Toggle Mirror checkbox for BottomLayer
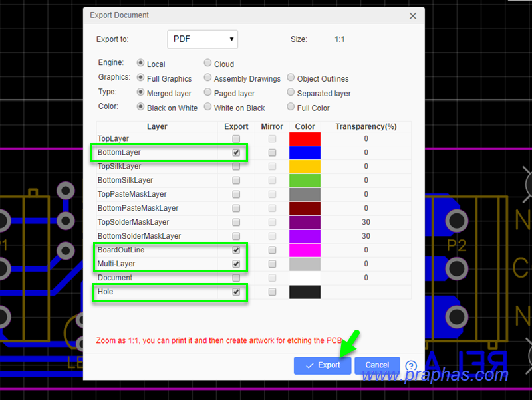Viewport: 532px width, 400px height. 272,153
